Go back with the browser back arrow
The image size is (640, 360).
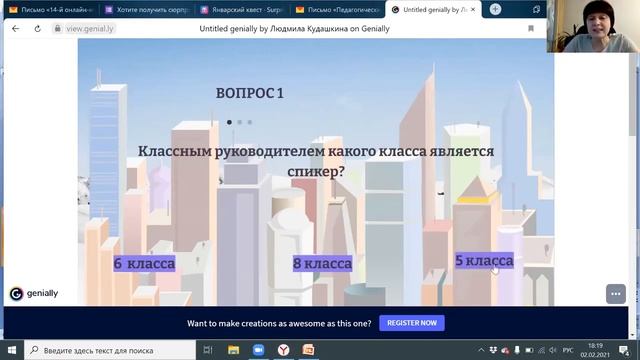coord(16,29)
